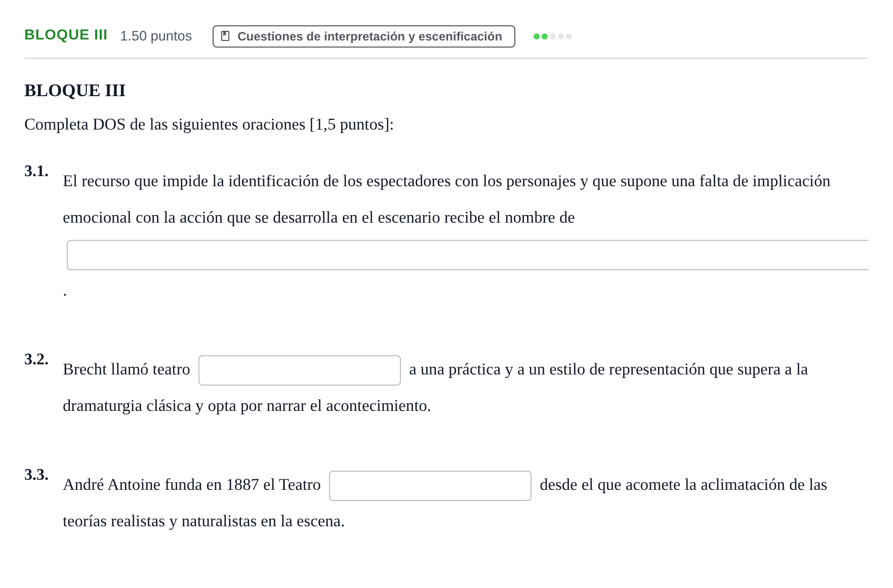This screenshot has height=588, width=893.
Task: Focus the blank after 'Brecht llamó teatro'
Action: tap(300, 370)
